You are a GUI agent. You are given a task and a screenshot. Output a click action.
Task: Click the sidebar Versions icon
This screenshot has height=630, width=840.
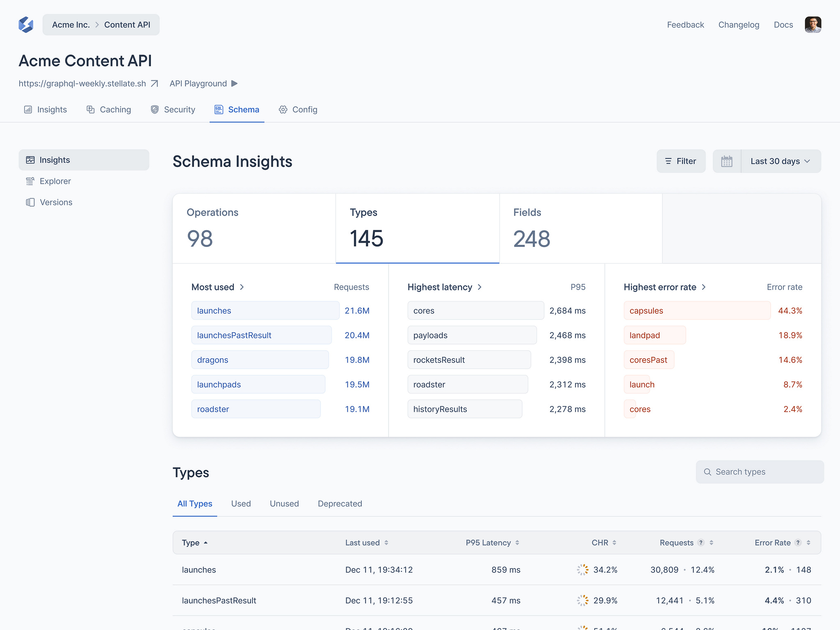click(30, 202)
